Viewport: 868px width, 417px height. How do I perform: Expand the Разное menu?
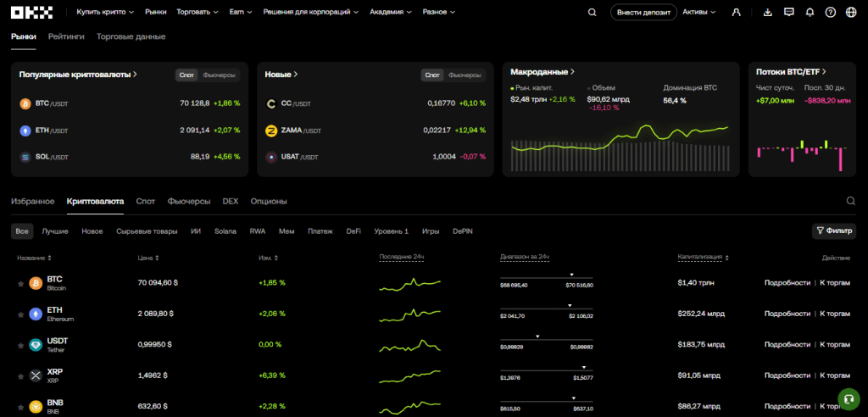439,12
